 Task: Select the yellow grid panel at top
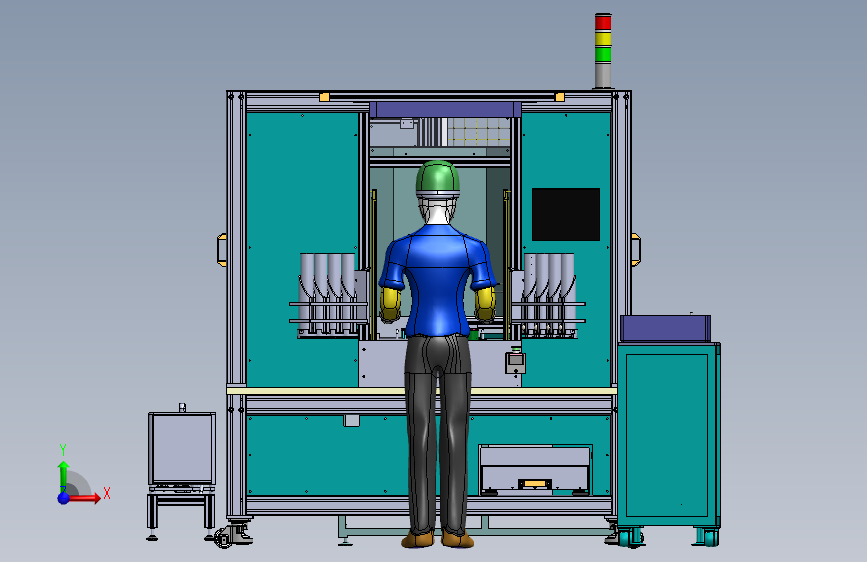click(x=478, y=132)
